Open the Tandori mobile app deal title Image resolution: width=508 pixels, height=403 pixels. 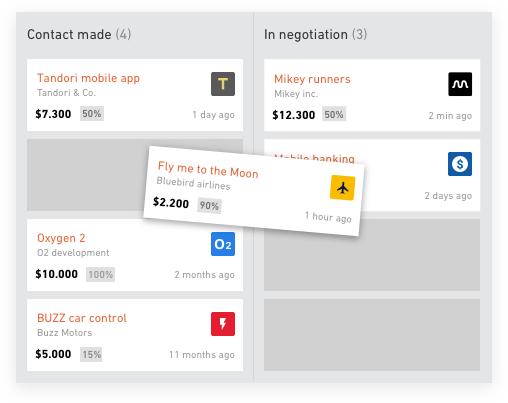[88, 78]
